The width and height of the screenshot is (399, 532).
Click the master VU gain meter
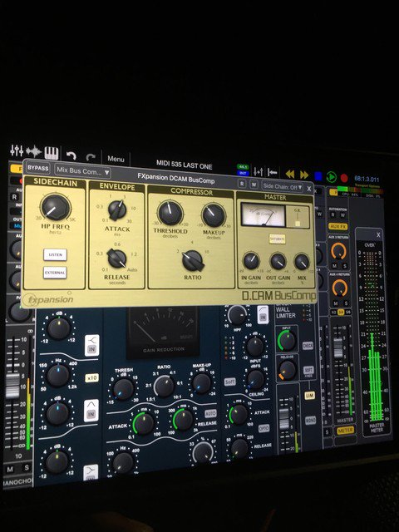(264, 215)
